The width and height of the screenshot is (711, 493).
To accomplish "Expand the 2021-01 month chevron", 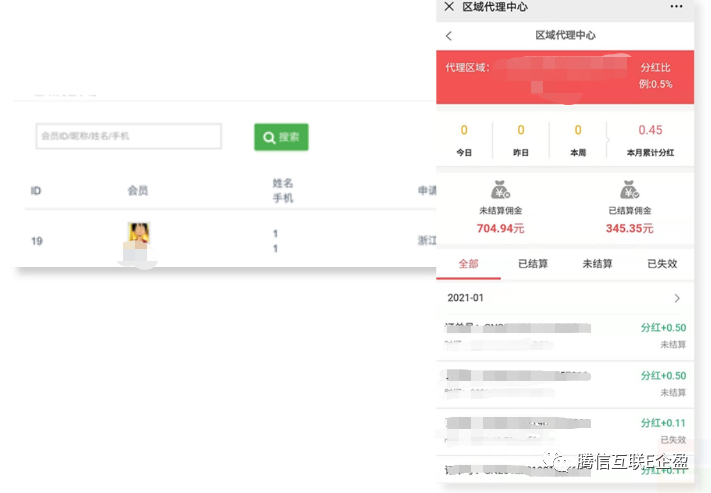I will (677, 298).
